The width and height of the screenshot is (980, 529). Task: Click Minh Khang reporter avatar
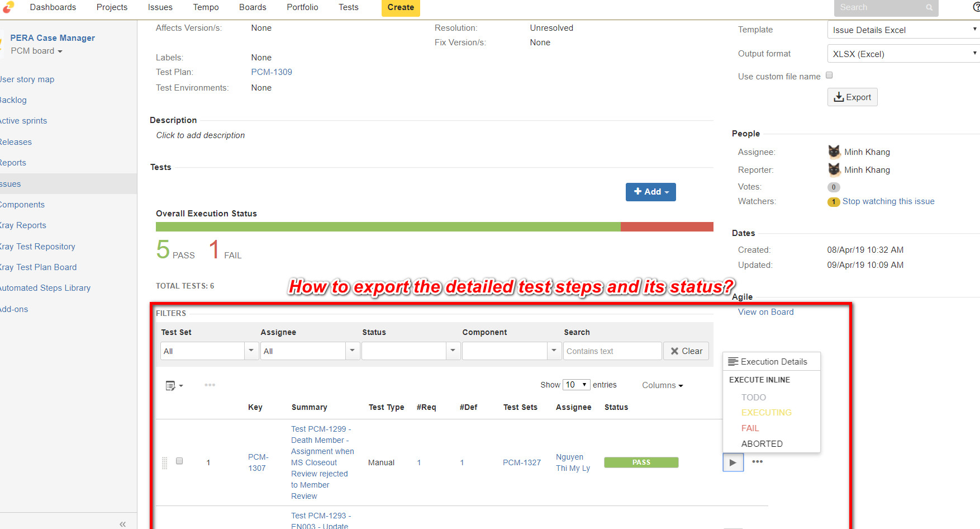point(834,169)
